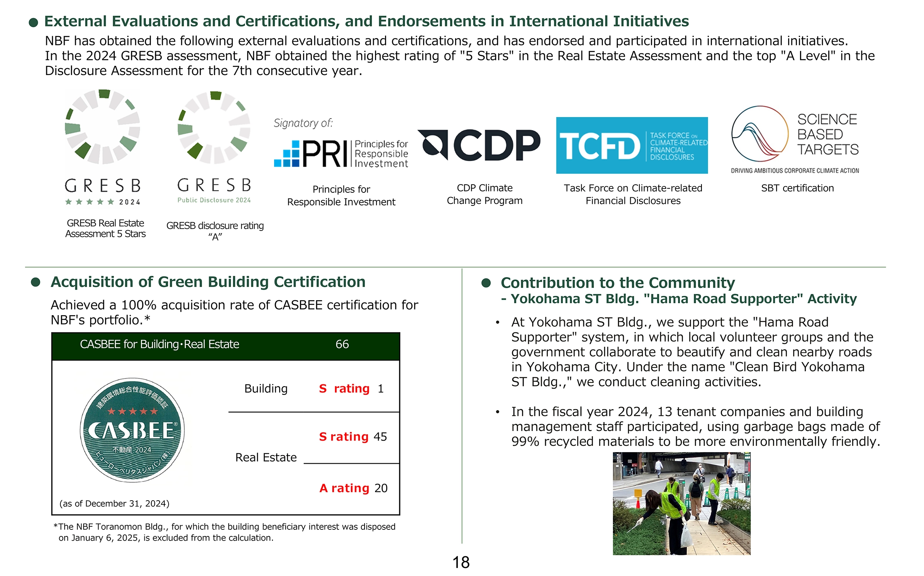Click the total value 66 in the table header
The height and width of the screenshot is (576, 924).
pos(342,344)
